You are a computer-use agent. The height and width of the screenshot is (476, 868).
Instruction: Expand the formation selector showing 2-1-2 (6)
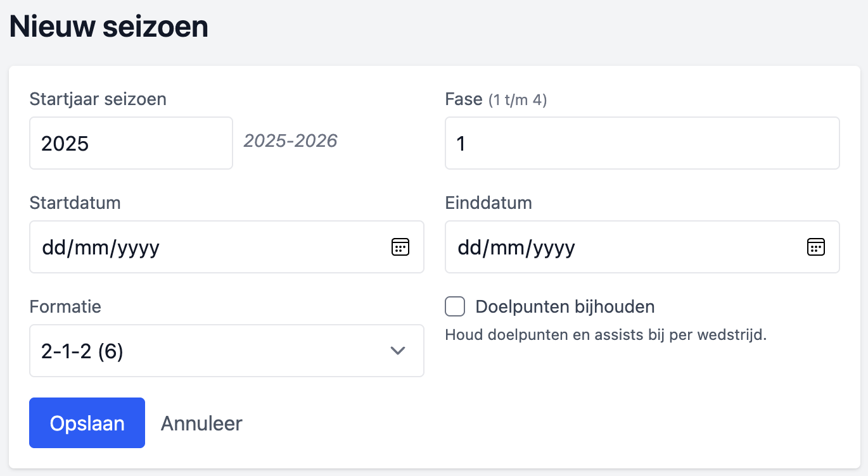226,351
